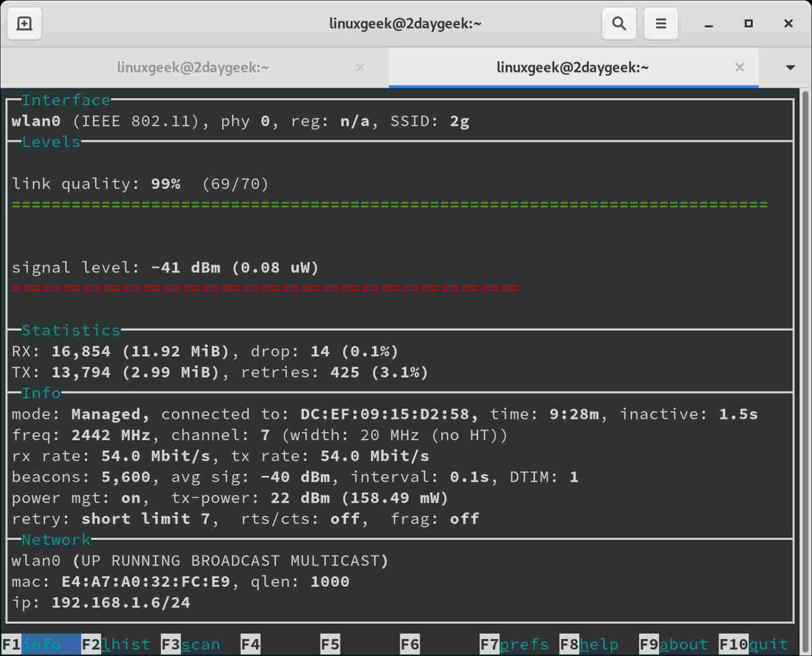Image resolution: width=812 pixels, height=656 pixels.
Task: Open F3 scan window
Action: pyautogui.click(x=190, y=644)
